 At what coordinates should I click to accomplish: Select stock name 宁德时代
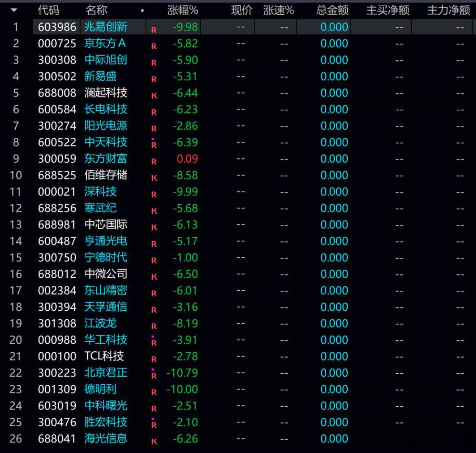[x=105, y=257]
